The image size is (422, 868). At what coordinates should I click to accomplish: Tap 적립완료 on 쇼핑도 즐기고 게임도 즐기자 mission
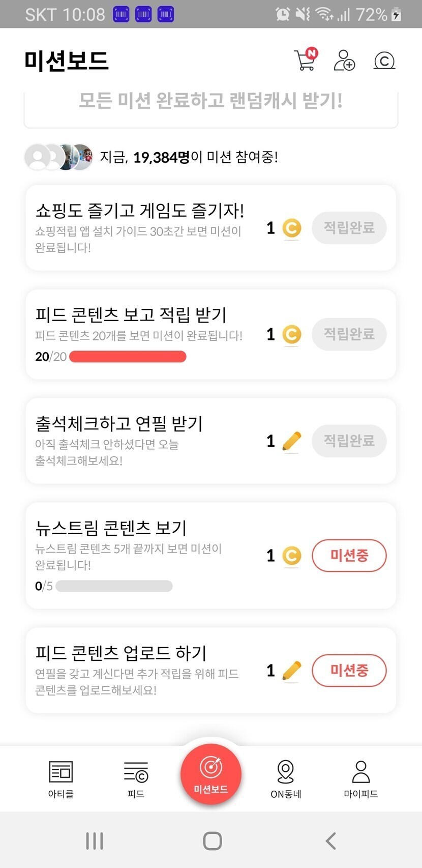pos(349,227)
